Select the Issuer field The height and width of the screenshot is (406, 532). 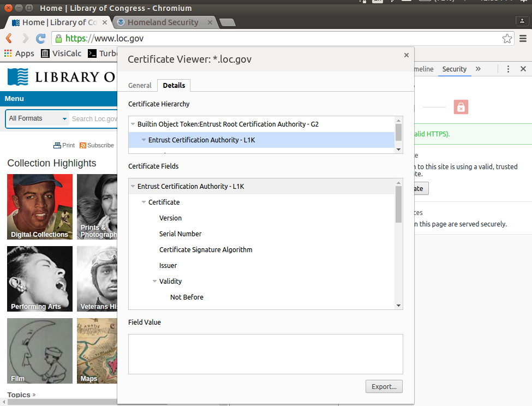pyautogui.click(x=168, y=266)
